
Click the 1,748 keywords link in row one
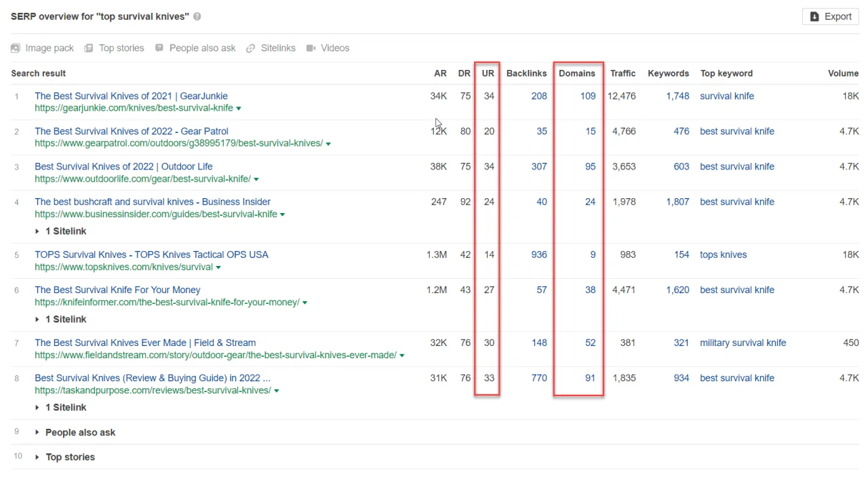[677, 96]
